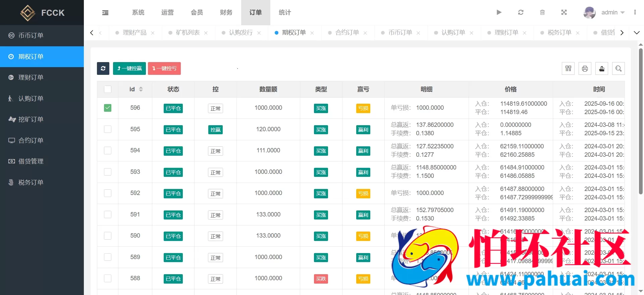Click the 买跌 tag on order 588
644x295 pixels.
point(321,279)
